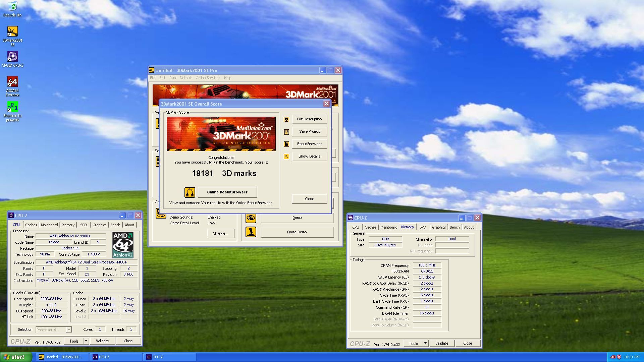Screen dimensions: 644x362
Task: Click the Save Project floppy disk icon
Action: (286, 132)
